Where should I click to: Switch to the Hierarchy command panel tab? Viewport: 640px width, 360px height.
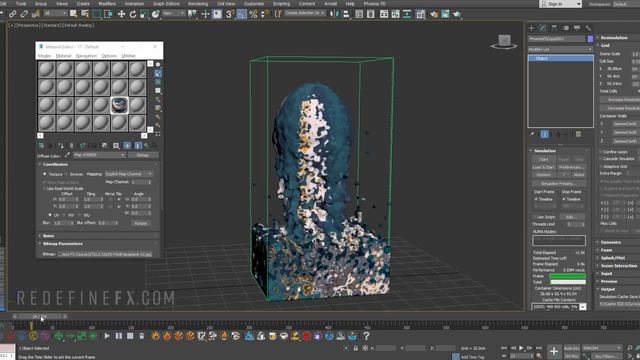[x=554, y=28]
